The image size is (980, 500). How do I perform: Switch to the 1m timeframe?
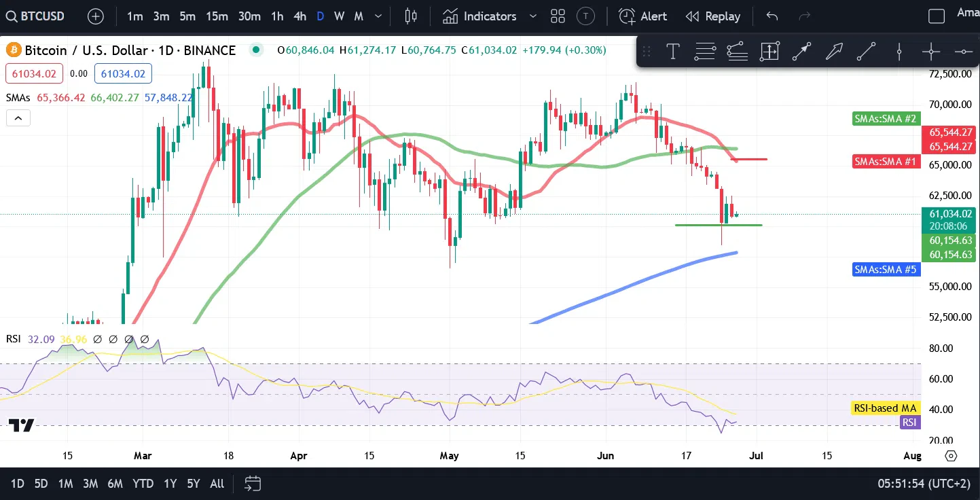[x=134, y=16]
